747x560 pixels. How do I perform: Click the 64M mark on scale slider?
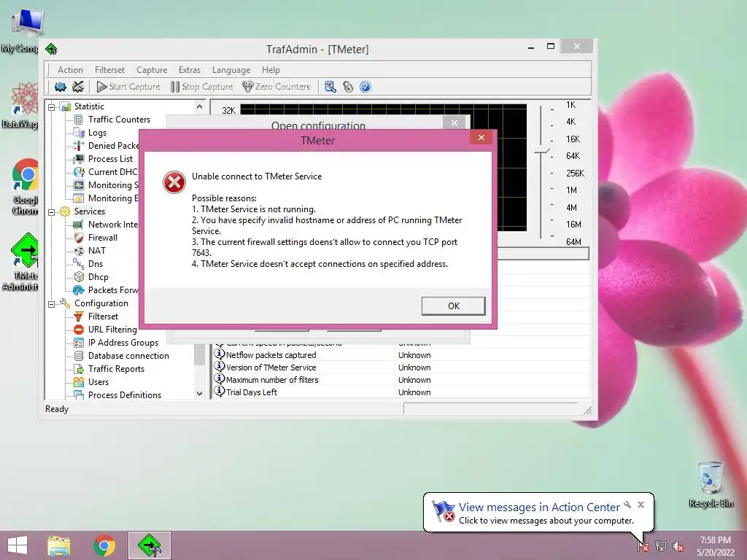pos(573,242)
